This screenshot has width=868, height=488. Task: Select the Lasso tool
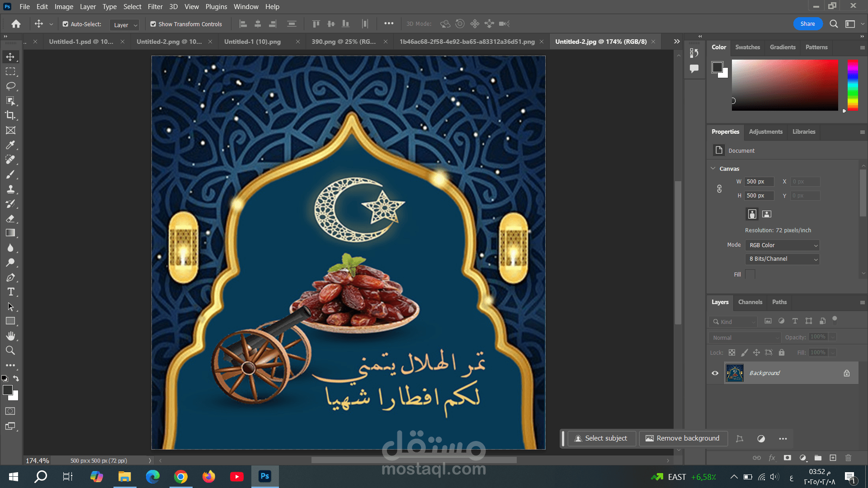pos(10,86)
